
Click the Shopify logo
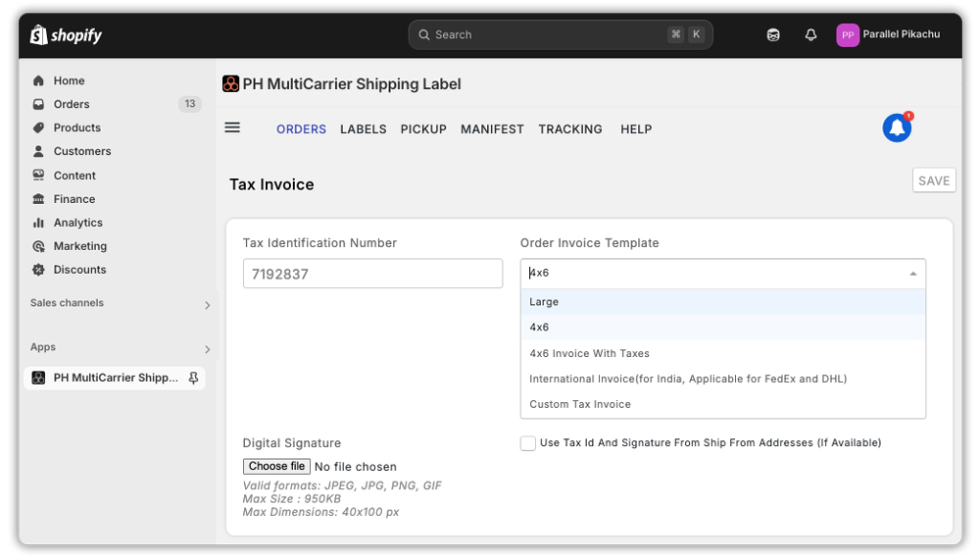tap(66, 35)
